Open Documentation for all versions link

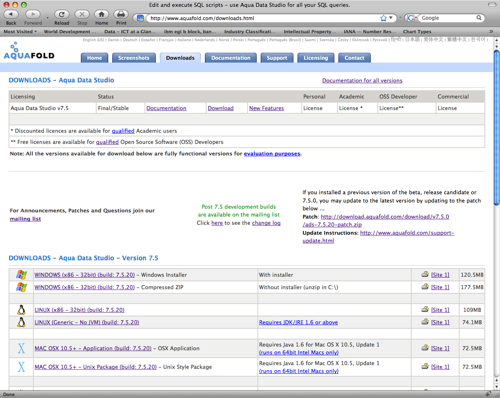362,81
